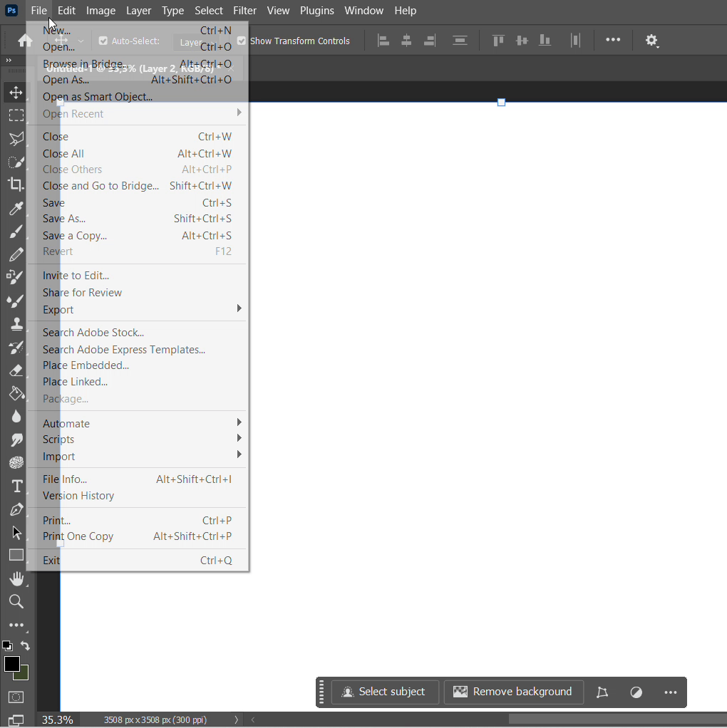Pick the Eyedropper tool
This screenshot has width=727, height=728.
[16, 208]
